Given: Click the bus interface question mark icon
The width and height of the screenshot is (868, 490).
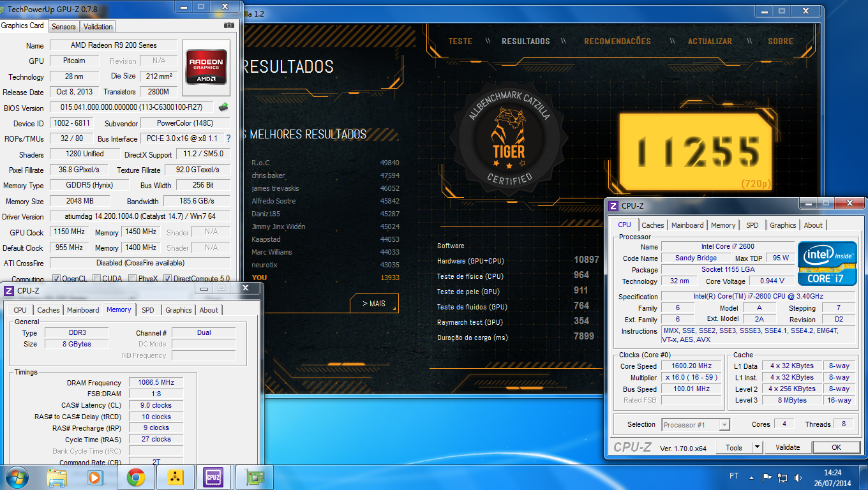Looking at the screenshot, I should tap(228, 138).
